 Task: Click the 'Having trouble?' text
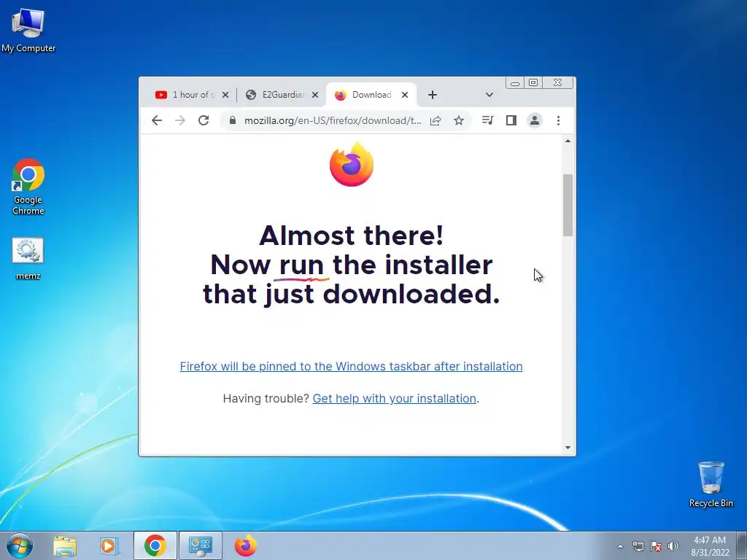(266, 398)
